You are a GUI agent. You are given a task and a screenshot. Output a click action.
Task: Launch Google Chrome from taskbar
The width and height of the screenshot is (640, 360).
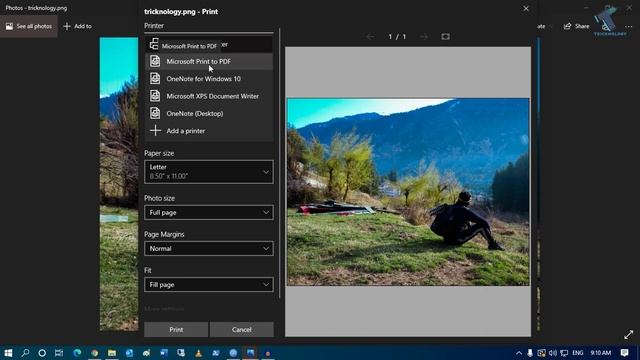click(95, 353)
